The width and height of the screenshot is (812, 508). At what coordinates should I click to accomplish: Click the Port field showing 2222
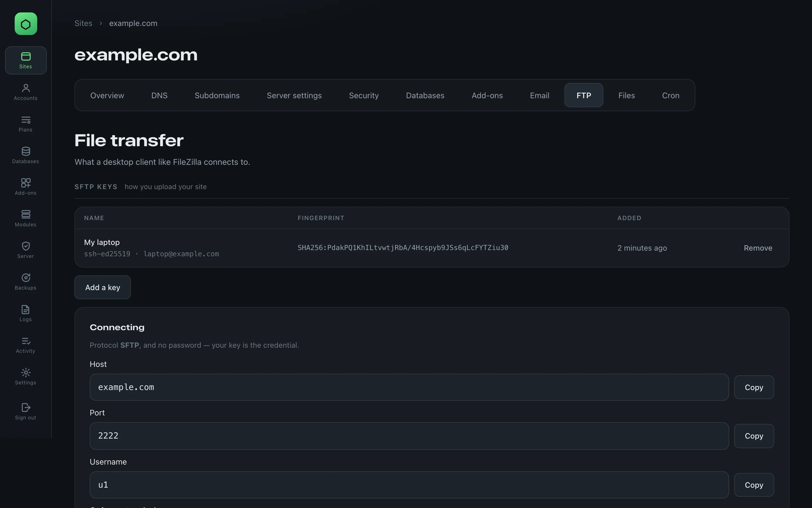pyautogui.click(x=409, y=436)
